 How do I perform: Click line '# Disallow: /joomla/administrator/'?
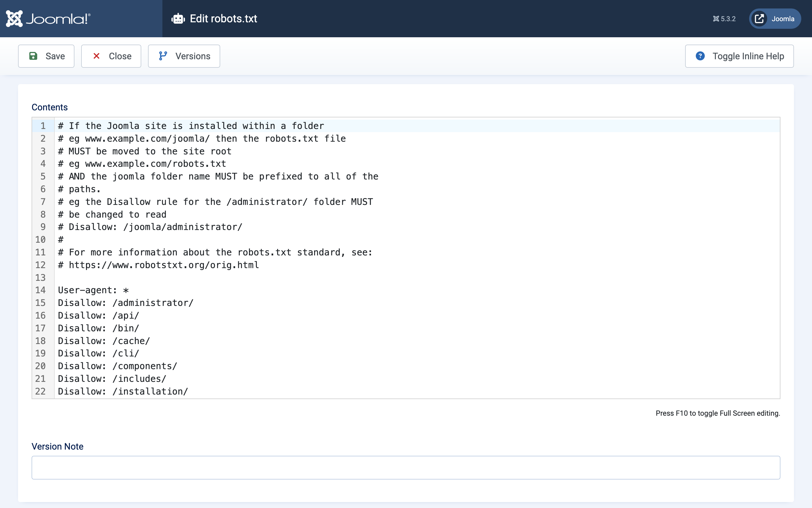[150, 227]
